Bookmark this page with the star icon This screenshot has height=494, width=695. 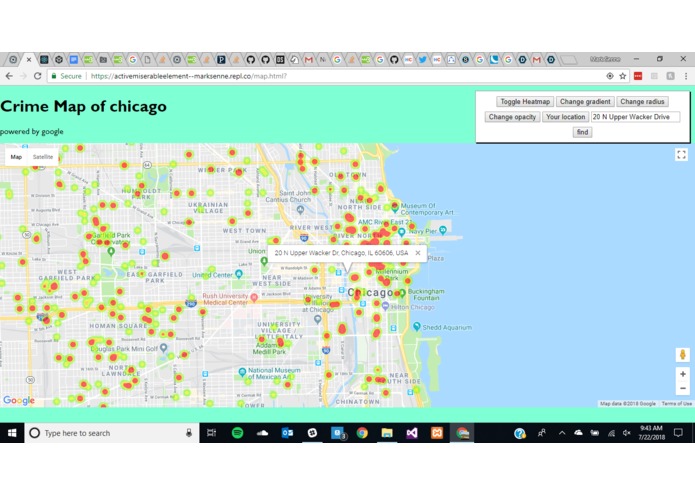click(623, 76)
